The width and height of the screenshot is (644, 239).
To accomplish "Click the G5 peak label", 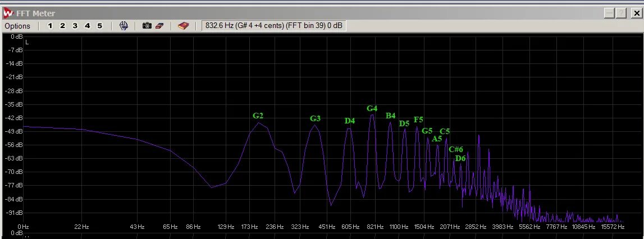I will (427, 131).
